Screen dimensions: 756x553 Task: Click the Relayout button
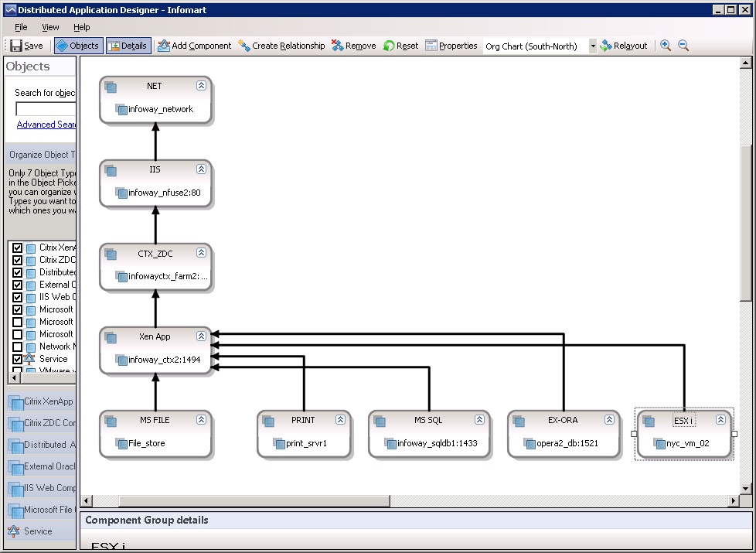click(x=623, y=46)
